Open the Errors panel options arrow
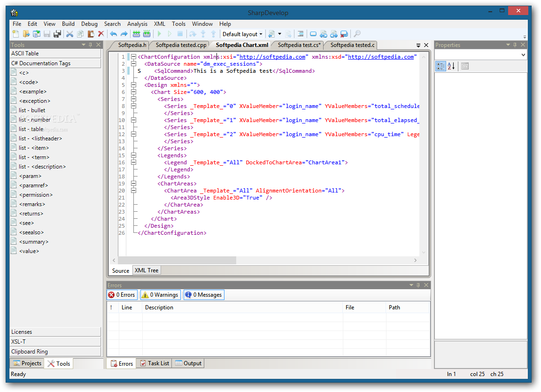This screenshot has width=541, height=392. coord(411,285)
